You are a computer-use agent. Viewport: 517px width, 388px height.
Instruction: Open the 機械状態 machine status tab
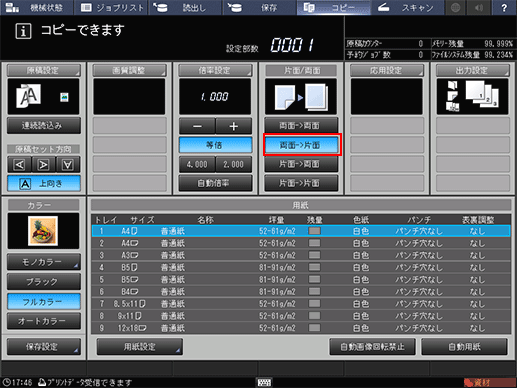[x=37, y=7]
